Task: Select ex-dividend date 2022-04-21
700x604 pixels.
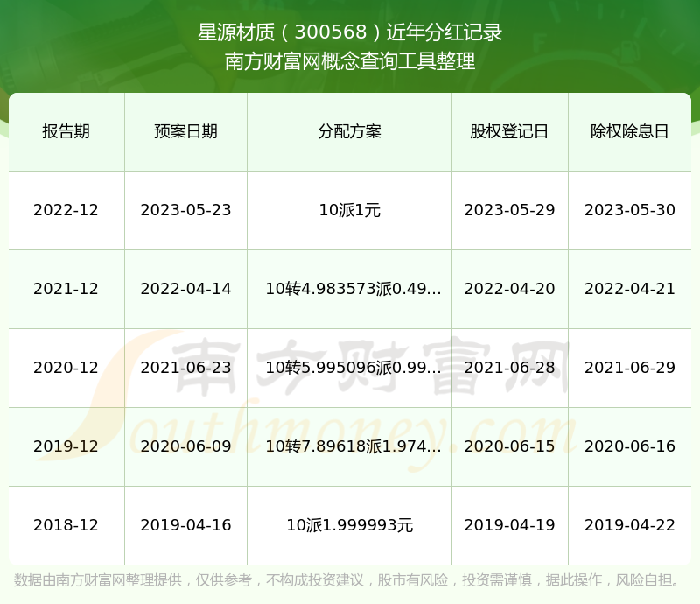Action: (x=629, y=289)
